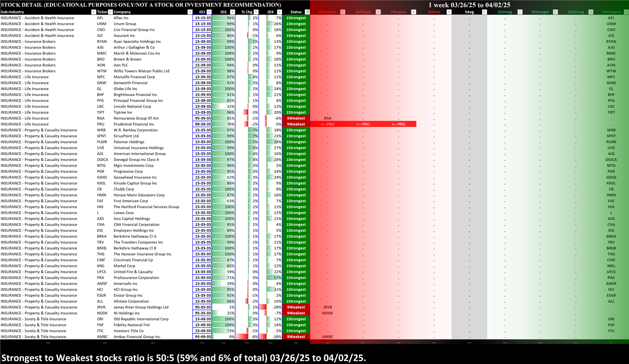Viewport: 629px width, 364px height.
Task: Open the 6Weak column filter dropdown
Action: tap(449, 12)
